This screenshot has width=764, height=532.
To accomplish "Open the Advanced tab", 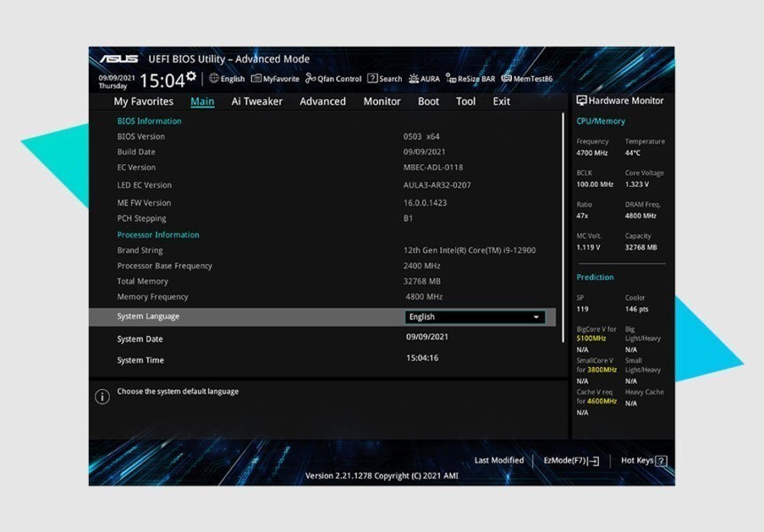I will [323, 101].
